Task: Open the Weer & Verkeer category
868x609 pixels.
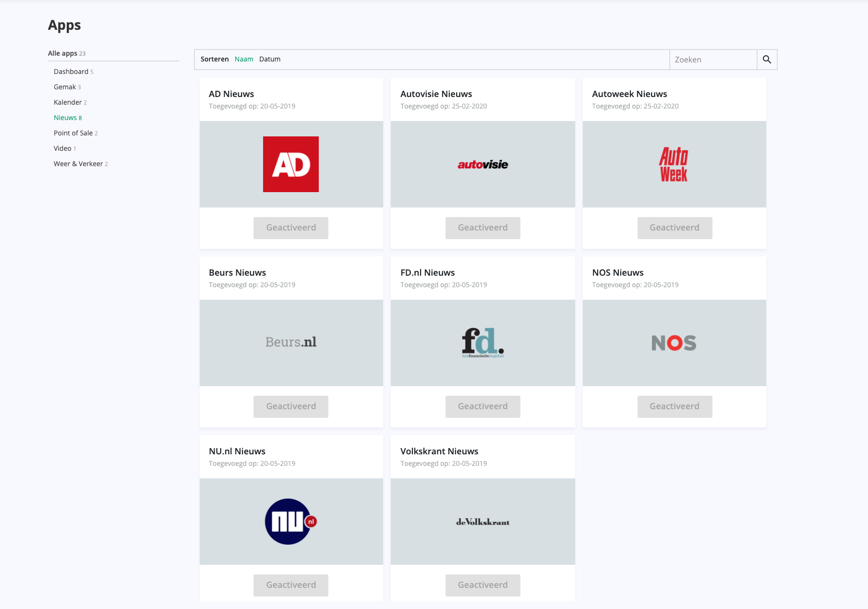Action: (78, 163)
